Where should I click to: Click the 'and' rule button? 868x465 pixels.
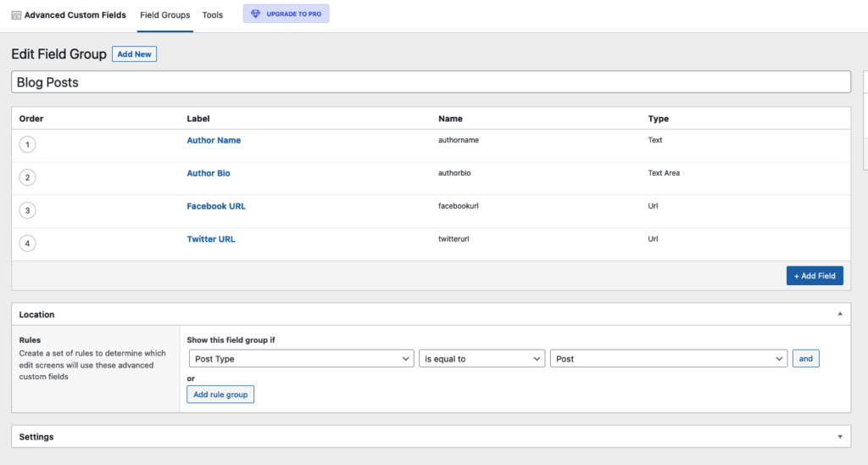pyautogui.click(x=805, y=359)
